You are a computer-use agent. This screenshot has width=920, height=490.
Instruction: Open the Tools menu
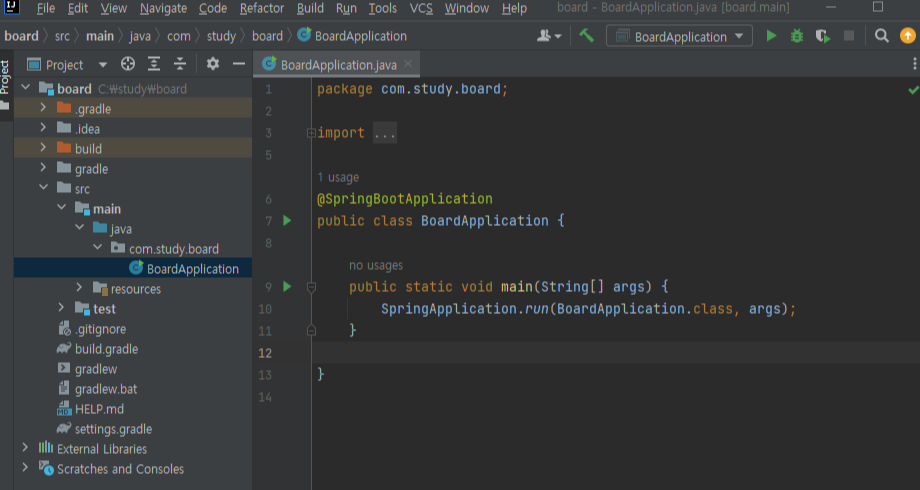383,8
